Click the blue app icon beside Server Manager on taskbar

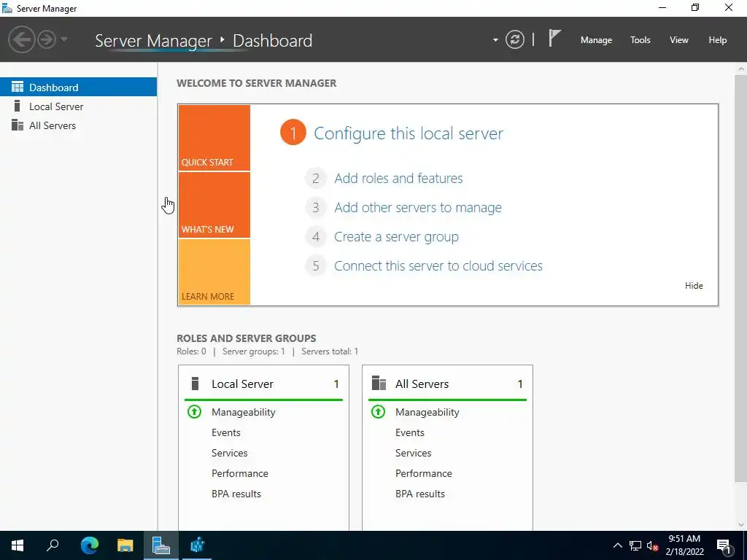click(x=197, y=545)
